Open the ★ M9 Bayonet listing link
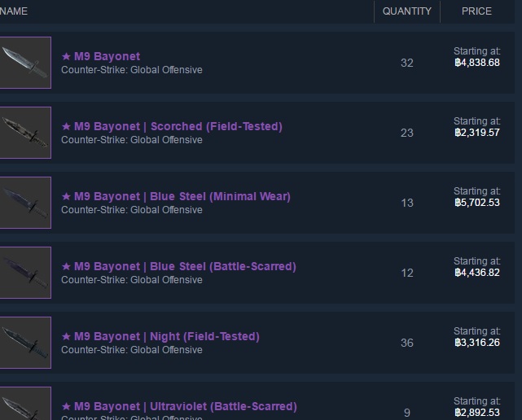 tap(100, 56)
